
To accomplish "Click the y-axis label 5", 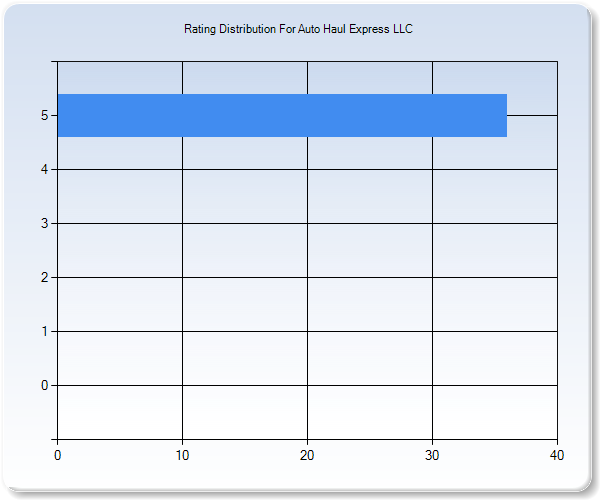I will click(44, 115).
